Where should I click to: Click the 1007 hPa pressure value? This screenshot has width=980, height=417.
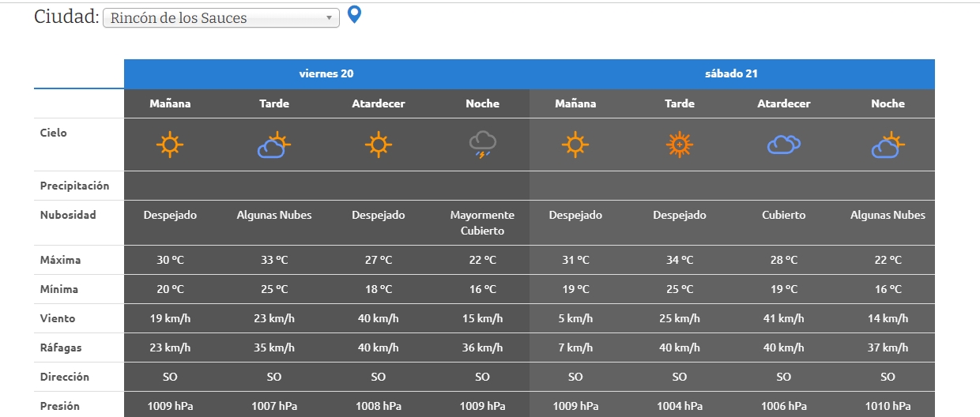click(274, 406)
